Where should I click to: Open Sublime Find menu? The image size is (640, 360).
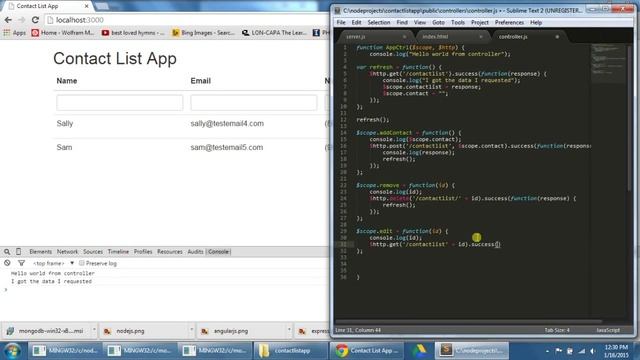402,22
